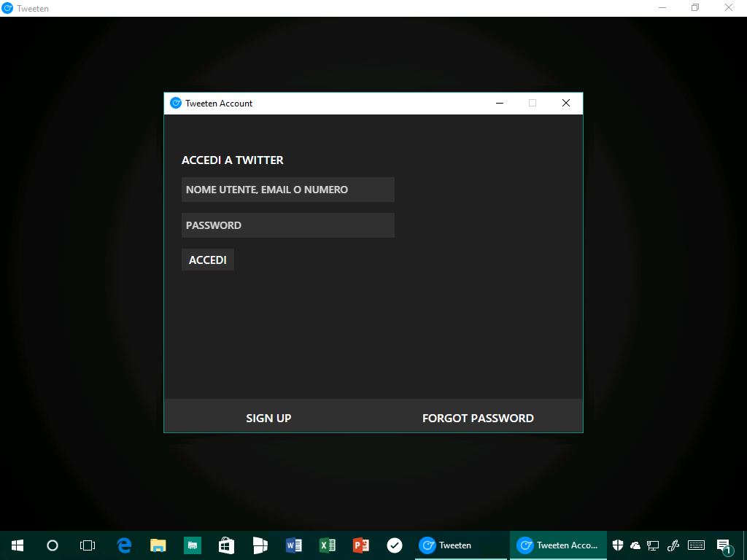
Task: Open the Windows Start menu
Action: pos(18,545)
